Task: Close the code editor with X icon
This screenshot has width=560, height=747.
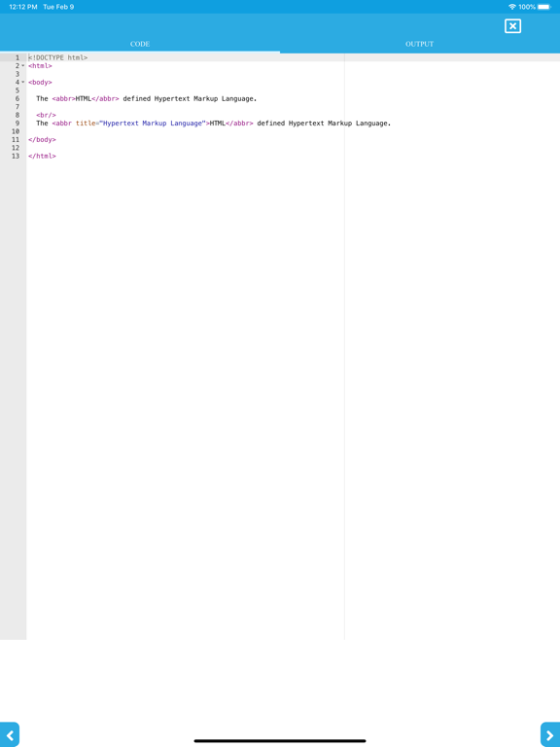Action: pos(513,26)
